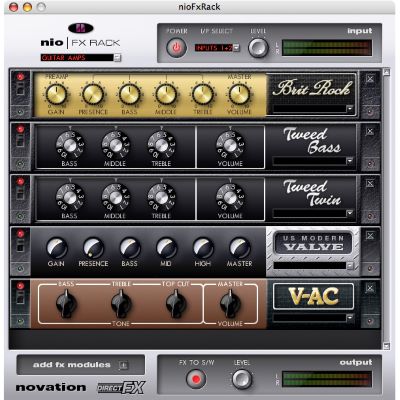Click the rack scrollbar down arrow

coord(386,345)
